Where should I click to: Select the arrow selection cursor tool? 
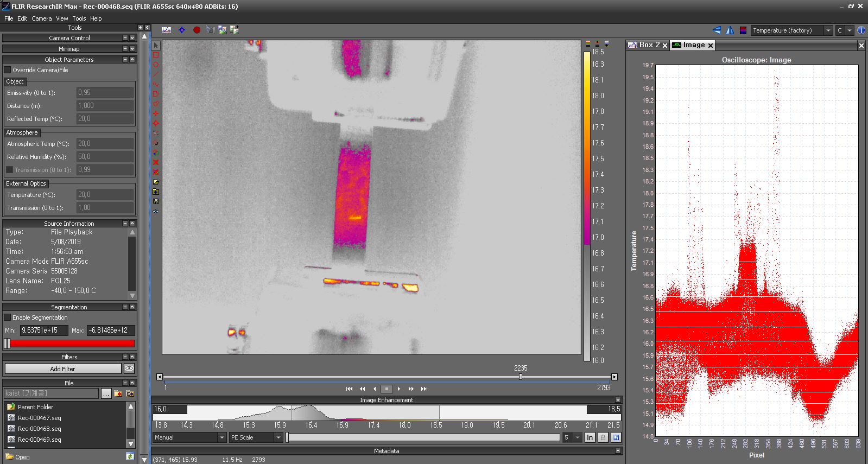coord(156,45)
